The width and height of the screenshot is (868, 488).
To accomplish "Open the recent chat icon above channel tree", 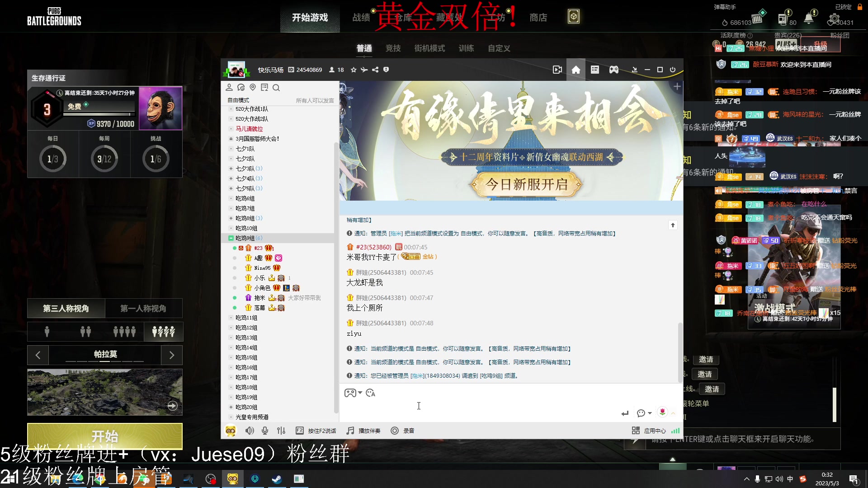I will [241, 87].
